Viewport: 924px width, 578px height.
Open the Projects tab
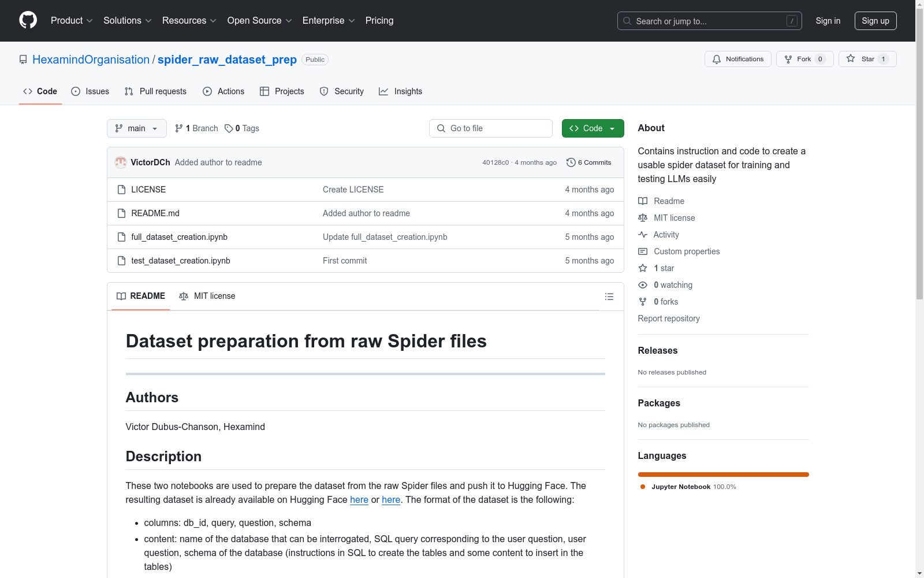(x=282, y=91)
